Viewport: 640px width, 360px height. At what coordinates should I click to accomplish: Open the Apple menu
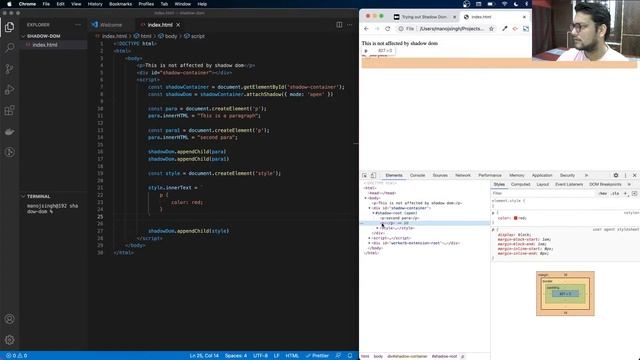9,4
